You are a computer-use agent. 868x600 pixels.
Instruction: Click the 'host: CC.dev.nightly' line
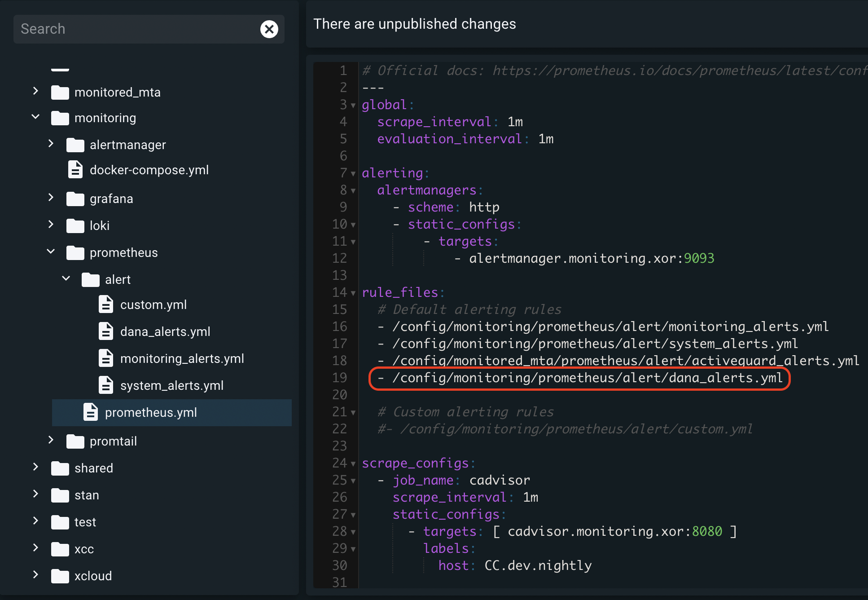click(x=515, y=566)
